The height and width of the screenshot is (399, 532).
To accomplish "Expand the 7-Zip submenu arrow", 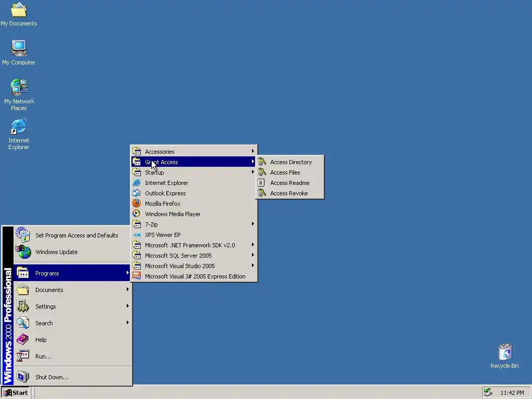I will [x=253, y=224].
